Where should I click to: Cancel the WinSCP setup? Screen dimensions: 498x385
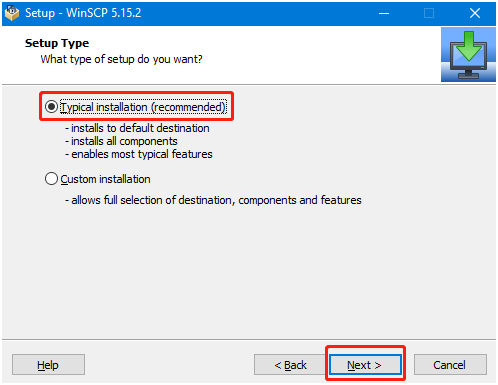450,365
